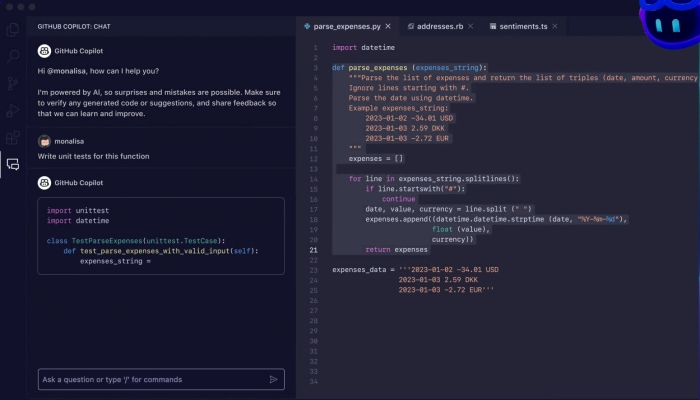The width and height of the screenshot is (700, 400).
Task: Open the Search magnifier in activity bar
Action: click(x=13, y=57)
